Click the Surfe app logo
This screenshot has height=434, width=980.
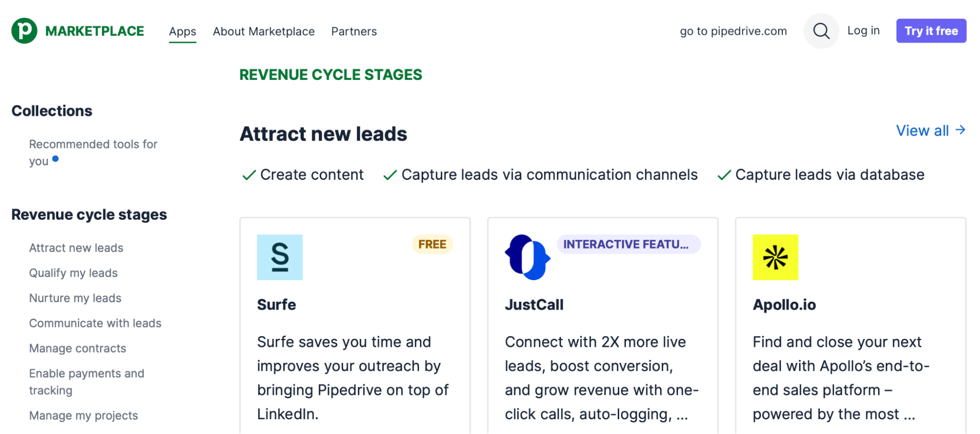pos(279,257)
